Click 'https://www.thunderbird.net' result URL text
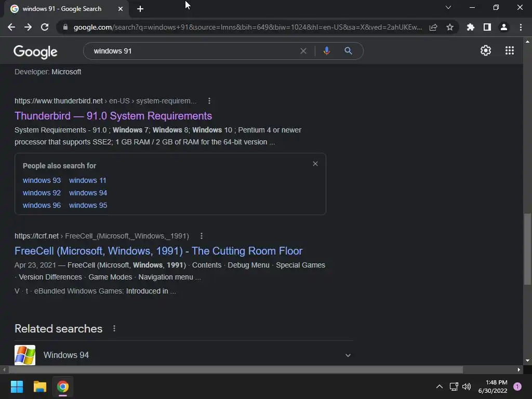Image resolution: width=532 pixels, height=399 pixels. coord(58,101)
